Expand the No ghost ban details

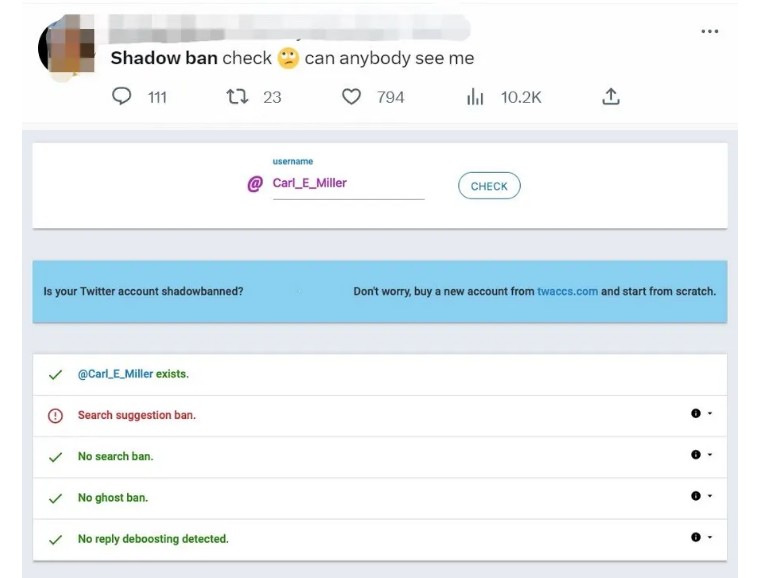[702, 496]
